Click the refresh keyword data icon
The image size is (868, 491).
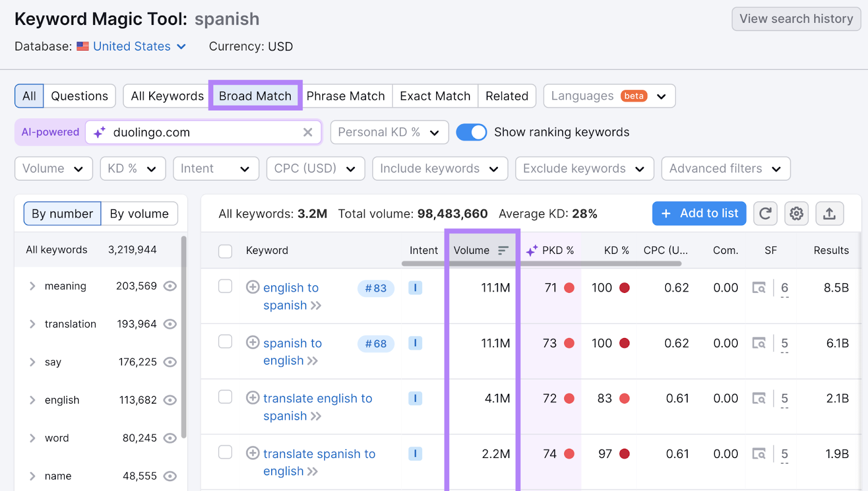765,213
